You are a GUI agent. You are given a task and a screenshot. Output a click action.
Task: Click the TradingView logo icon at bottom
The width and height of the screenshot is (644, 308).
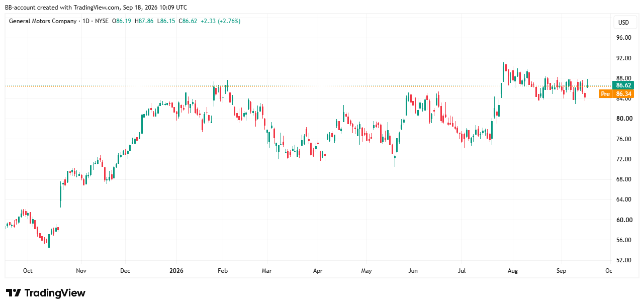pos(14,293)
